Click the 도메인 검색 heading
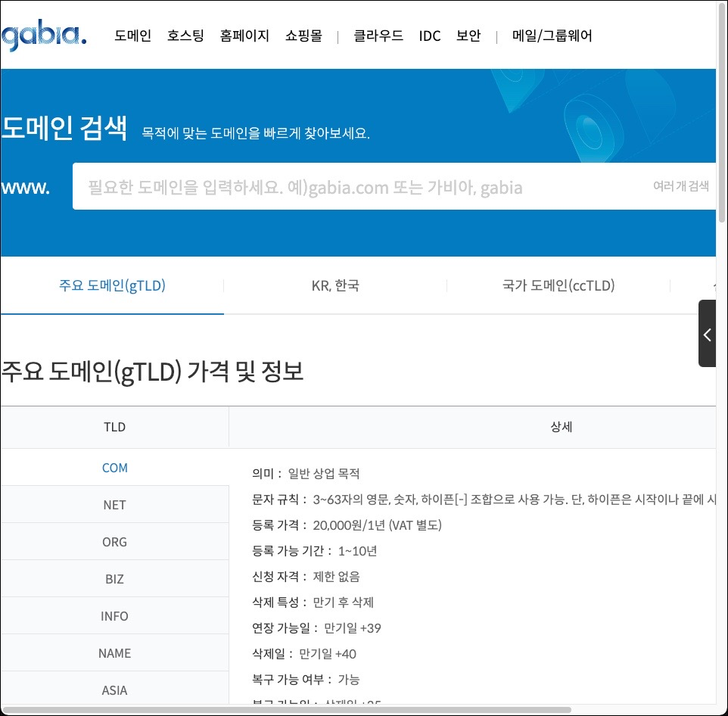Screen dimensions: 728x716 pos(64,128)
